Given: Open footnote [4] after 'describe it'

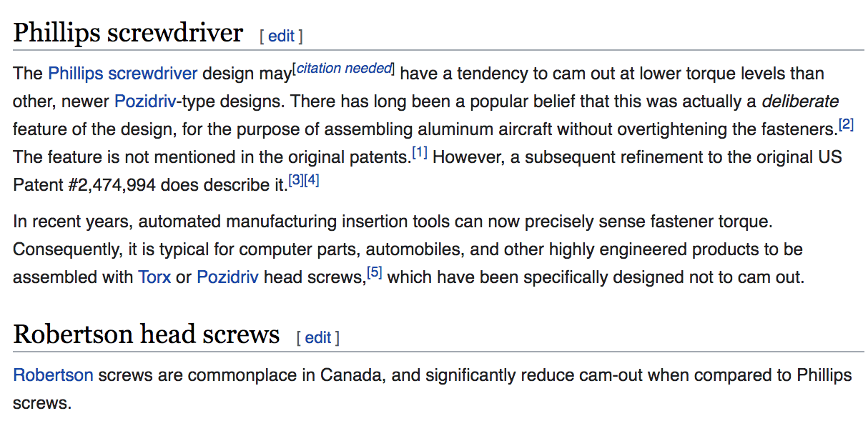Looking at the screenshot, I should coord(311,180).
